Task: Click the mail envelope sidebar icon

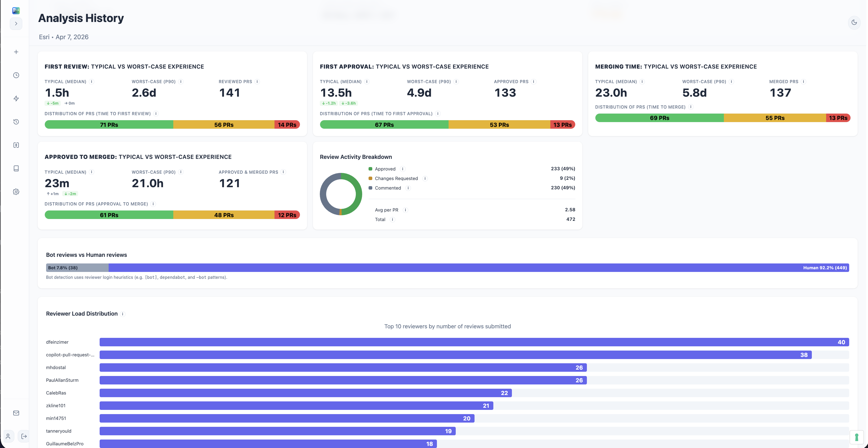Action: point(16,413)
